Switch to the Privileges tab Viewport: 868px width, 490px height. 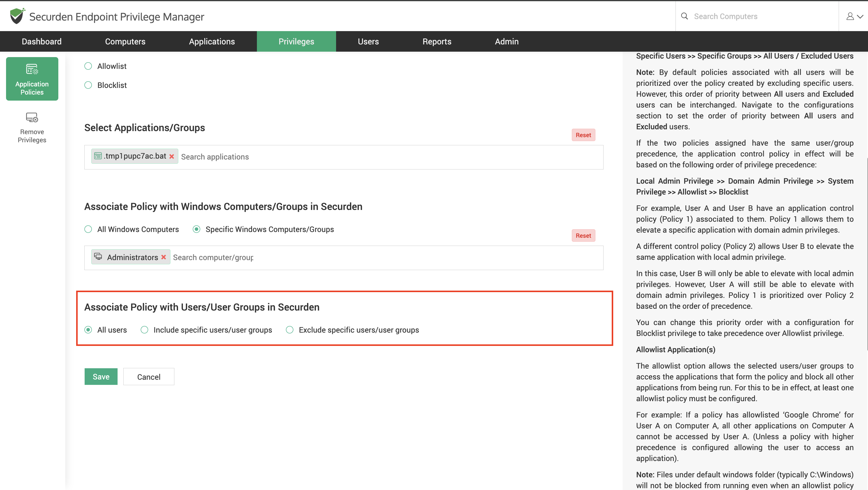[x=296, y=41]
